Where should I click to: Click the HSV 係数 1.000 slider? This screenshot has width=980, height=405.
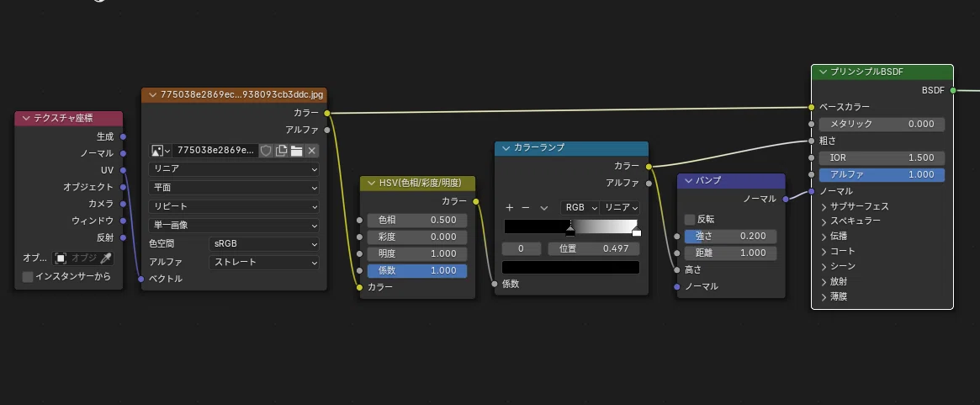pyautogui.click(x=417, y=270)
